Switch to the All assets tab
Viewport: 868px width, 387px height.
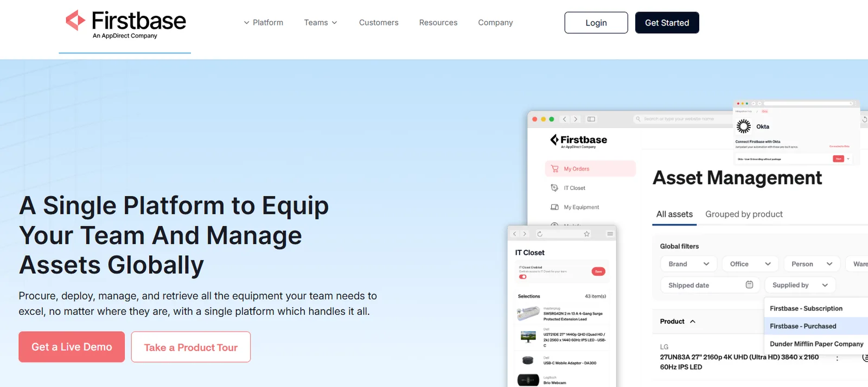click(x=674, y=214)
